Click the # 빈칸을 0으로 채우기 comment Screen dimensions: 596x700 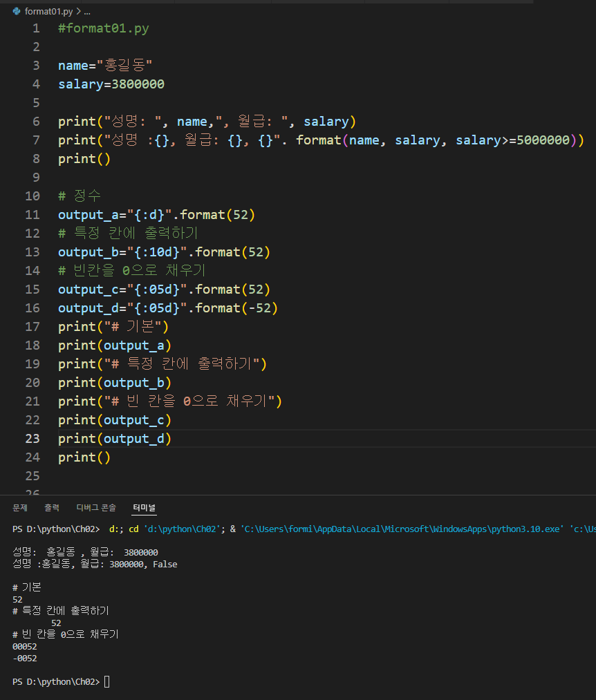132,271
